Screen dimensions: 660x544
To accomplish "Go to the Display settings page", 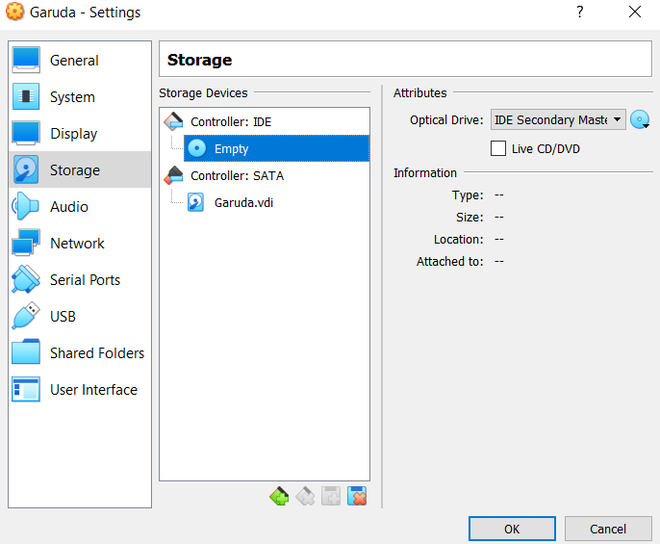I will point(74,134).
